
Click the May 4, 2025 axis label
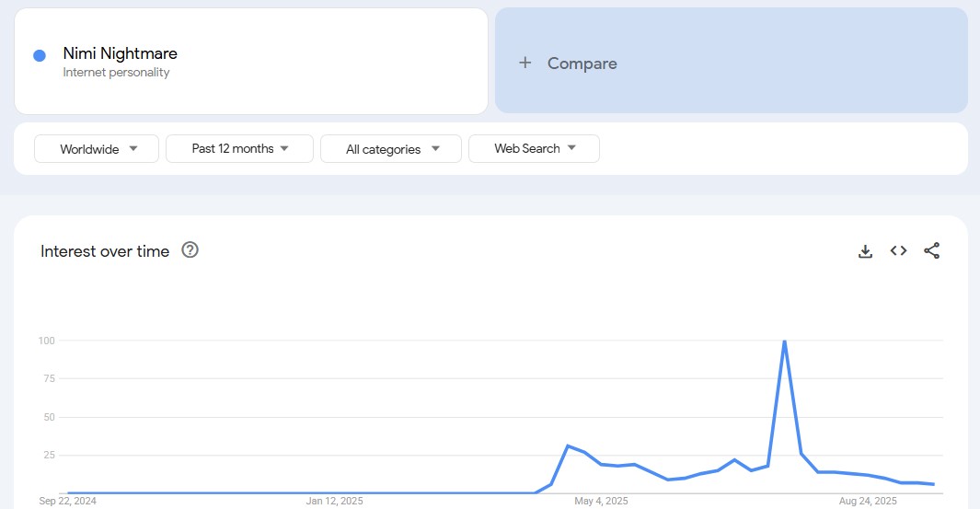point(601,501)
